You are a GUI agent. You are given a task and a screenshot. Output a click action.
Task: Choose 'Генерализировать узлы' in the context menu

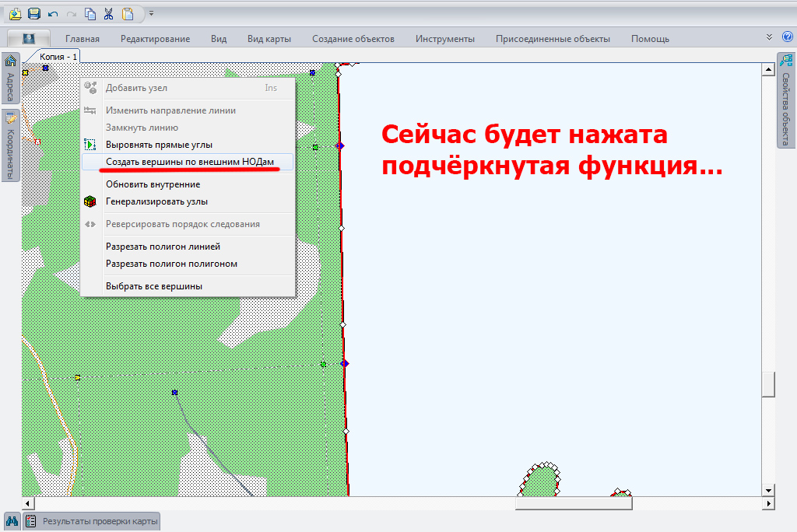click(156, 201)
